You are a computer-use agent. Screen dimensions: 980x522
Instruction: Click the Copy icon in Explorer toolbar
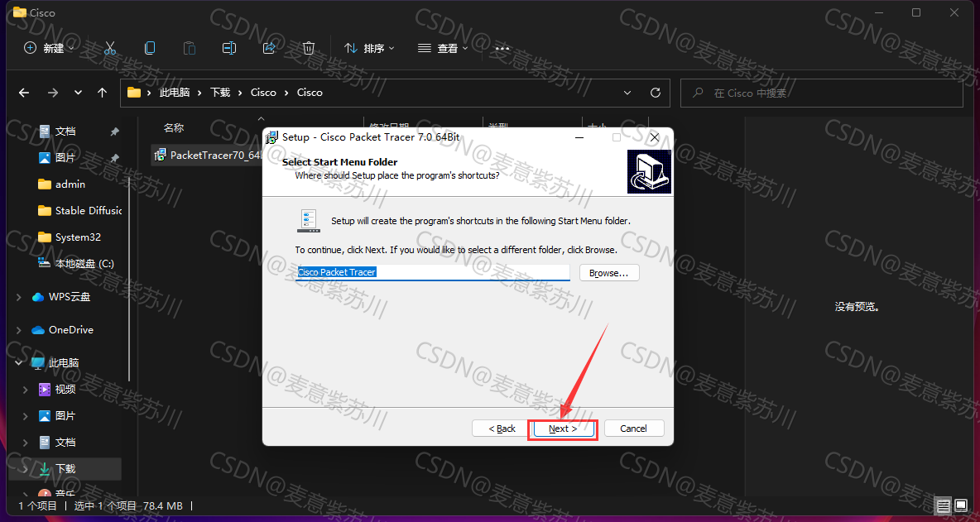(x=149, y=48)
